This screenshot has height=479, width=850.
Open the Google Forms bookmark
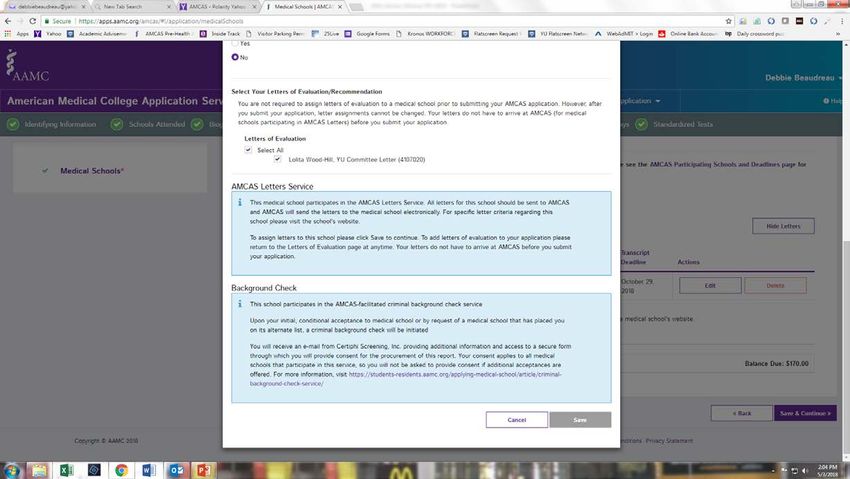coord(368,34)
